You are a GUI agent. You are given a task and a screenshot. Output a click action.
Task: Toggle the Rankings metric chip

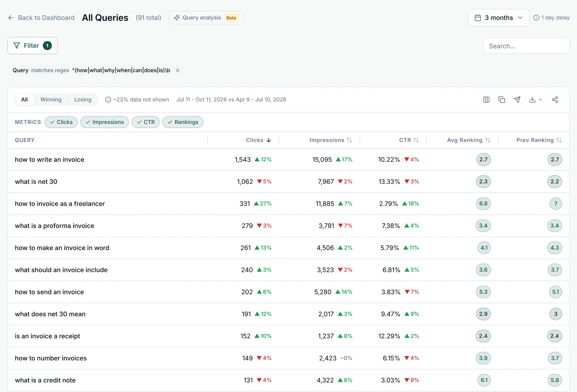(183, 122)
